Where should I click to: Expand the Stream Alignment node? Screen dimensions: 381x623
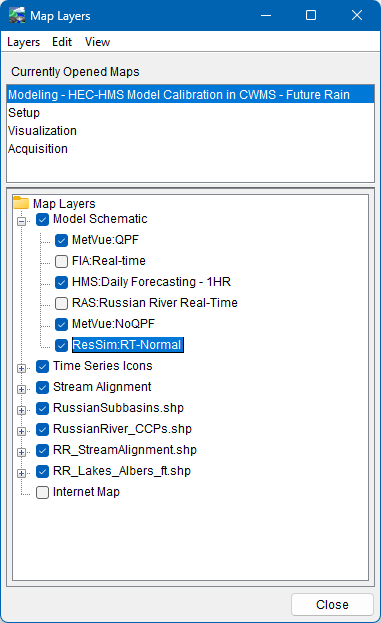click(22, 389)
